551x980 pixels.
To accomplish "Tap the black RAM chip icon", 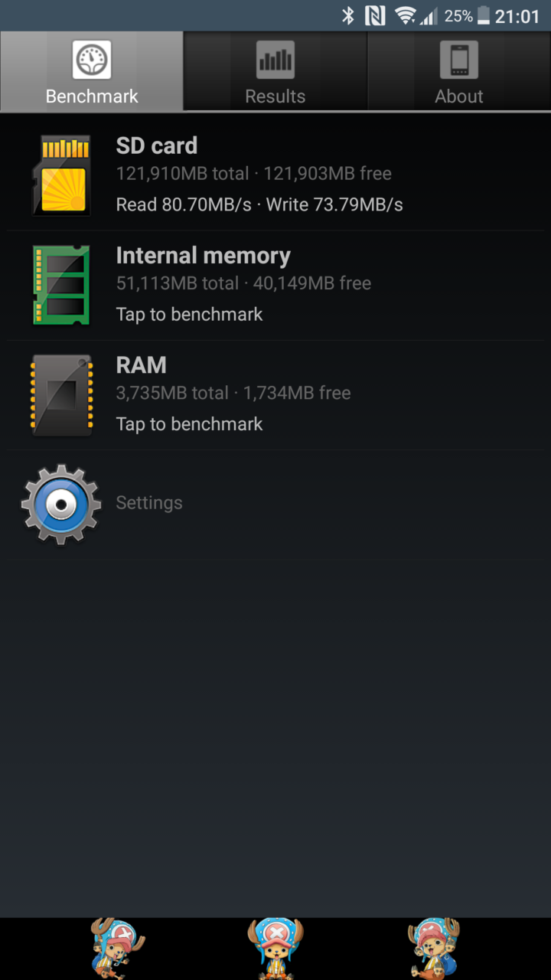I will click(x=61, y=395).
